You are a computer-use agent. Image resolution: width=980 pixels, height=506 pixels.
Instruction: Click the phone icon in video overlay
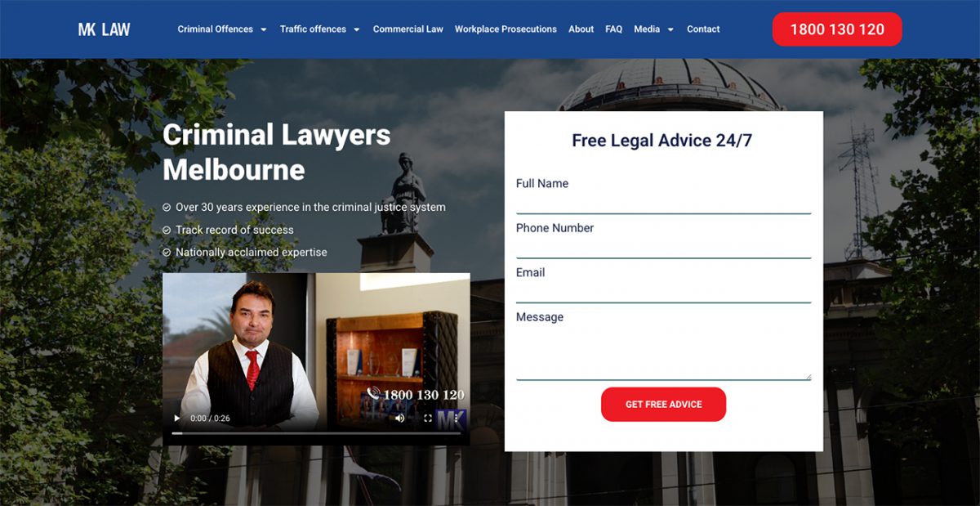click(x=373, y=394)
